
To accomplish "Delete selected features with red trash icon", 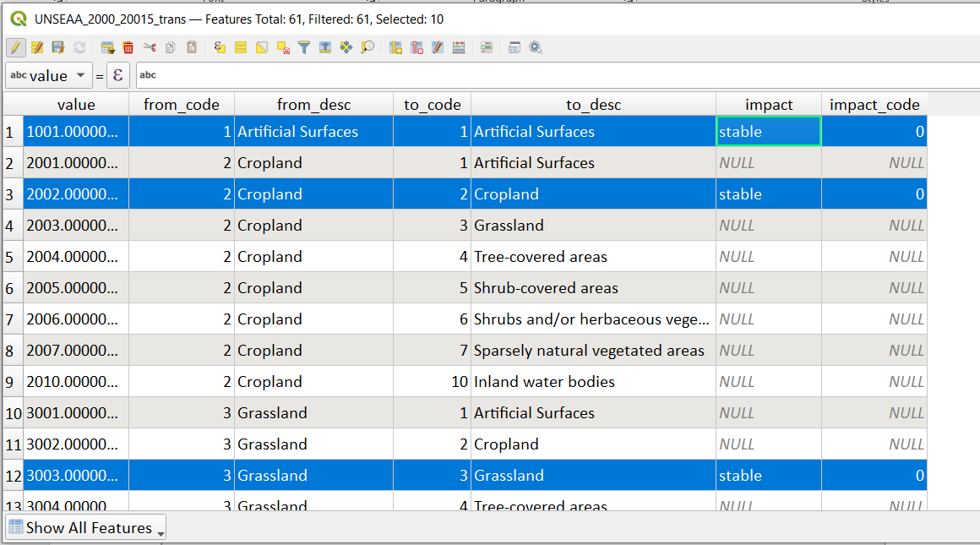I will click(128, 47).
